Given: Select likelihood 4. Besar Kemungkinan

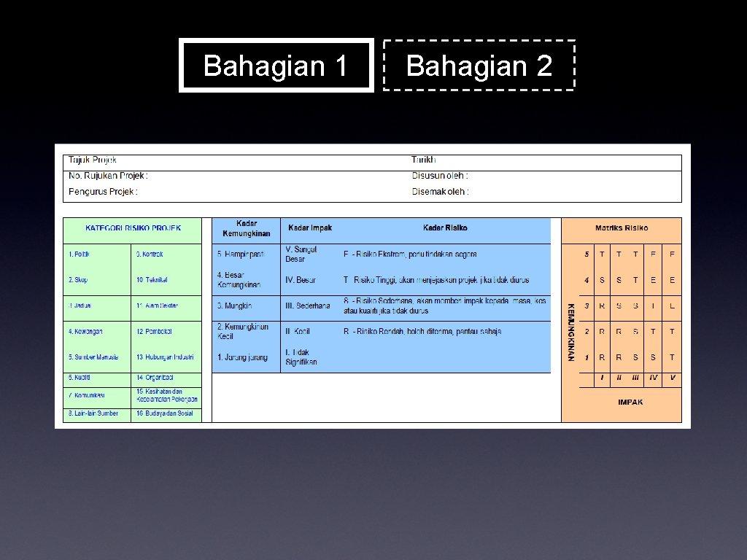Looking at the screenshot, I should [239, 280].
